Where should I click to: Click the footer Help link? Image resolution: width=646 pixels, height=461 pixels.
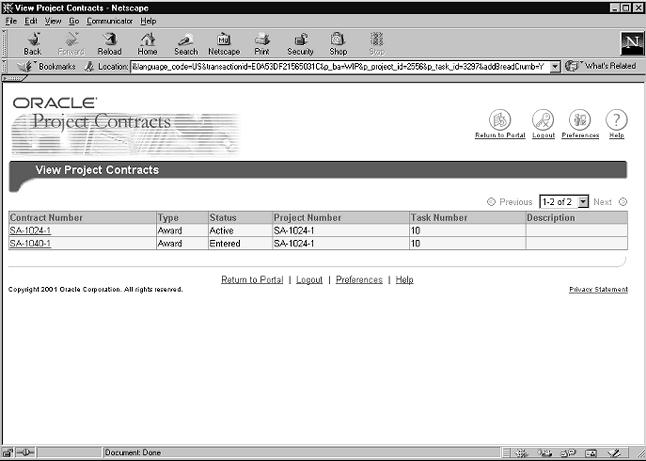point(404,280)
